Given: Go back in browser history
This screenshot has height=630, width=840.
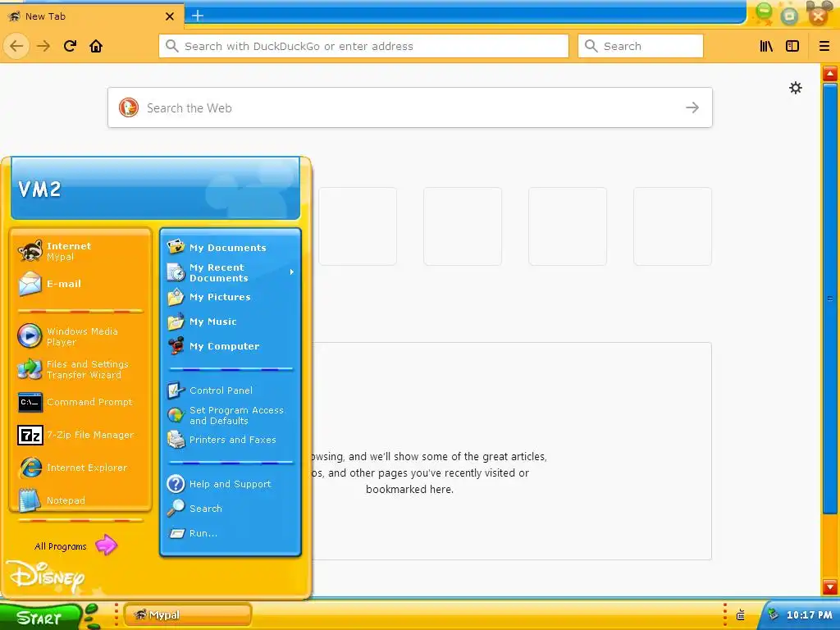Looking at the screenshot, I should tap(16, 46).
